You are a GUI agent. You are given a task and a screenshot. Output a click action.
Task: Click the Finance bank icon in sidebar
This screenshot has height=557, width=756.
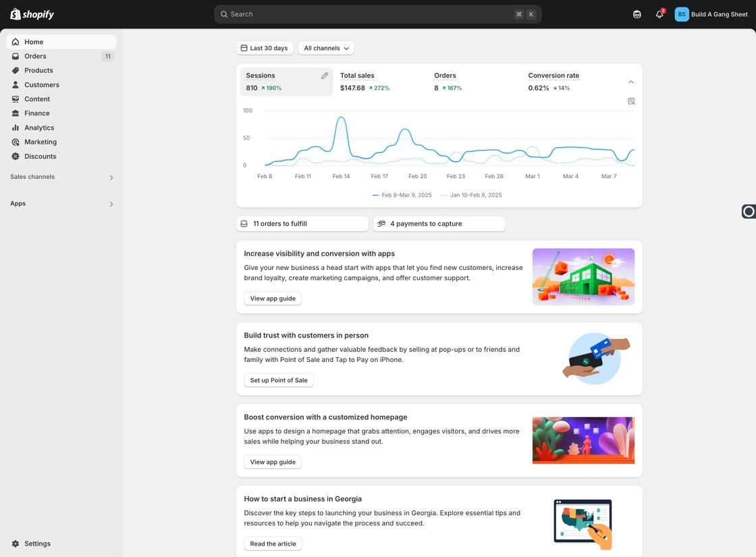click(16, 113)
